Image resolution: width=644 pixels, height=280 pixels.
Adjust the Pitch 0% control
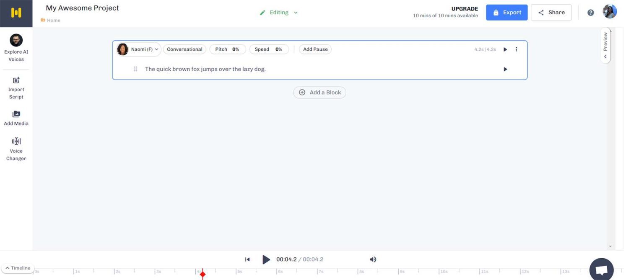click(227, 49)
